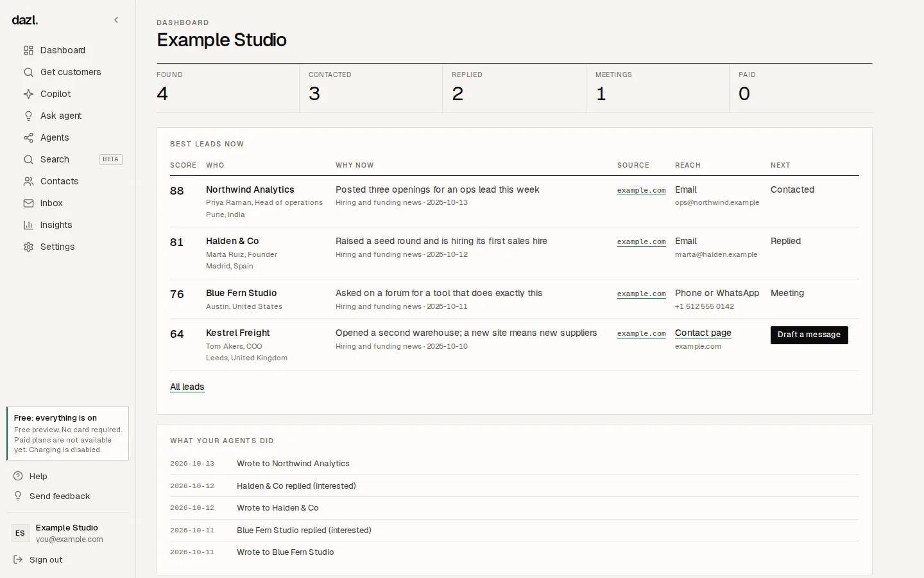The height and width of the screenshot is (578, 924).
Task: Open Blue Fern Studio example.com source link
Action: click(x=642, y=293)
